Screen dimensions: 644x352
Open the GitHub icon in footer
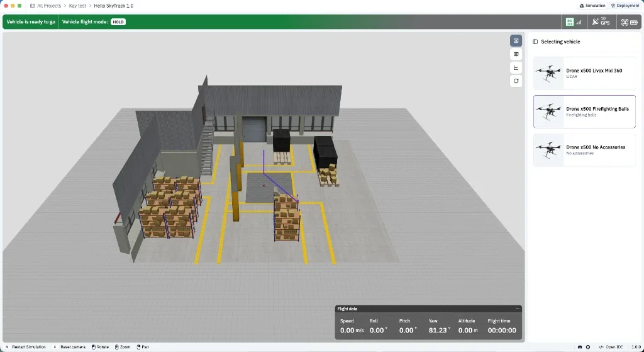(x=588, y=347)
